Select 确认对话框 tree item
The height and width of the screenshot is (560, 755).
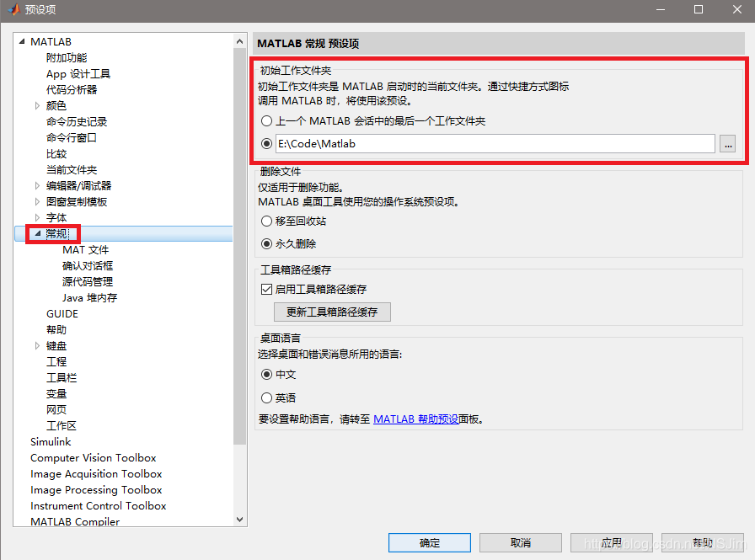click(x=88, y=265)
